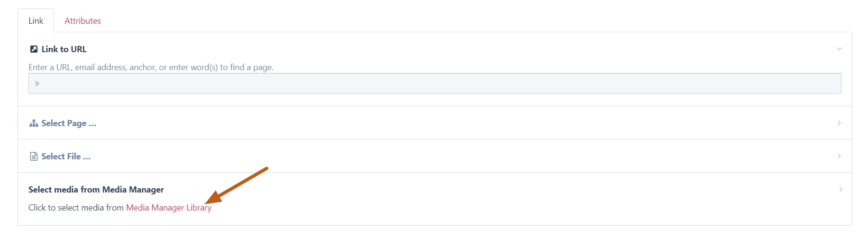Expand the Media Manager section chevron
The image size is (868, 239).
pos(841,189)
